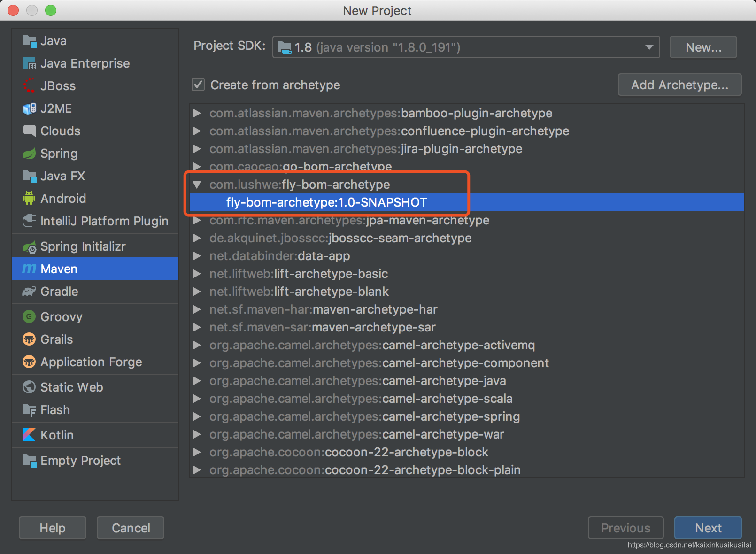Uncheck Create from archetype checkbox
The height and width of the screenshot is (554, 756).
click(x=198, y=85)
